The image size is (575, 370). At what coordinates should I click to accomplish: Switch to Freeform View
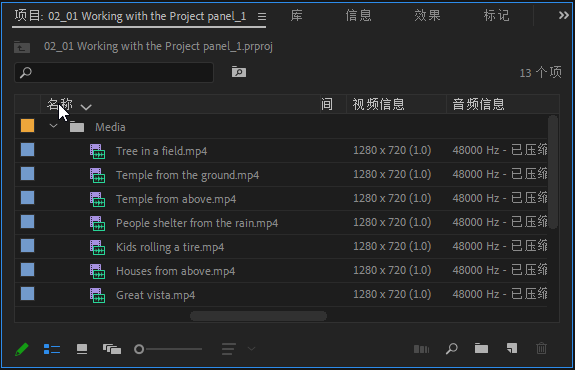[112, 349]
